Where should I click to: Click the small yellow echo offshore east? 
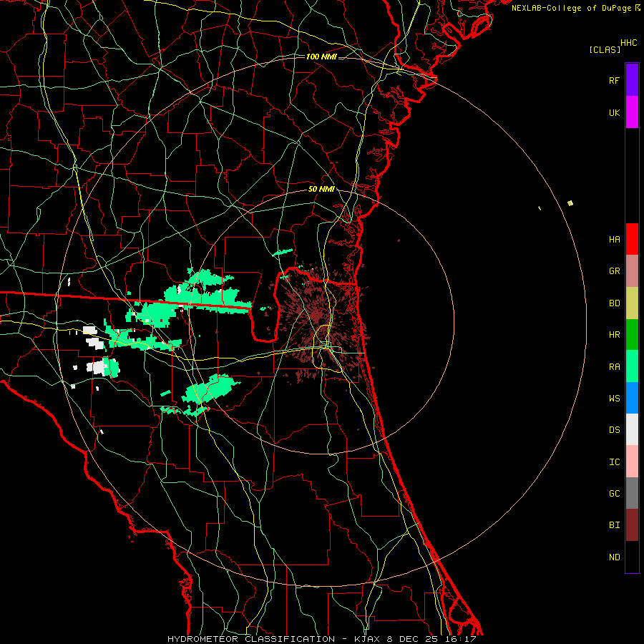pos(570,203)
